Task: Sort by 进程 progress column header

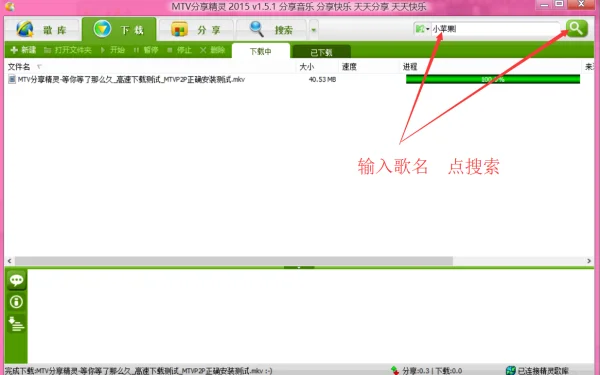Action: pos(410,67)
